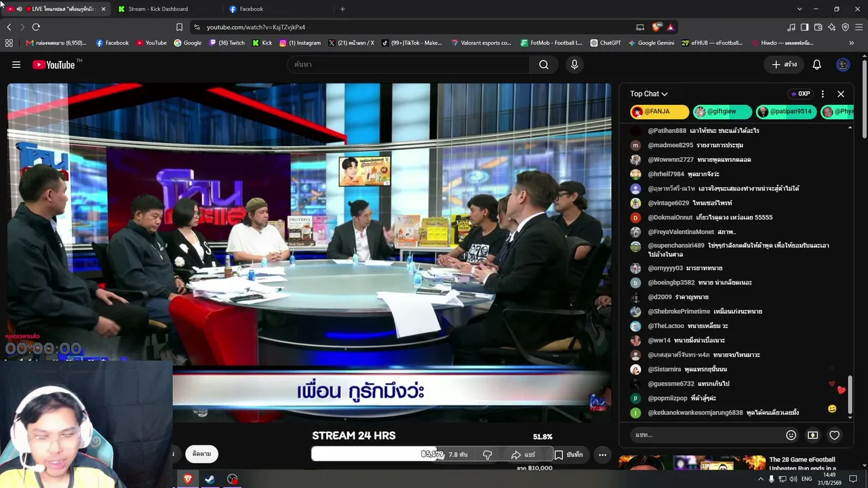Toggle the browser sidebar panel
This screenshot has height=488, width=868.
804,27
